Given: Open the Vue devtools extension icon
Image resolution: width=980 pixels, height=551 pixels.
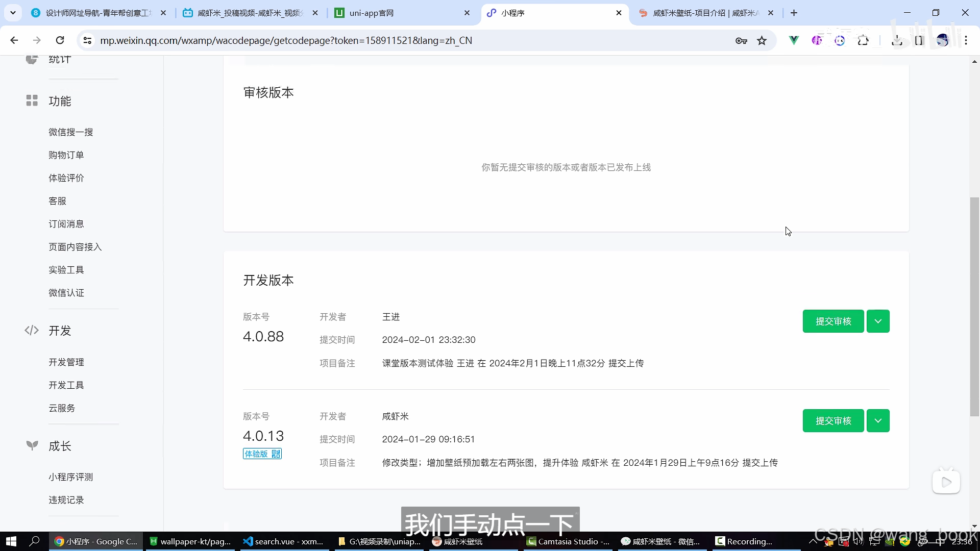Looking at the screenshot, I should coord(794,40).
